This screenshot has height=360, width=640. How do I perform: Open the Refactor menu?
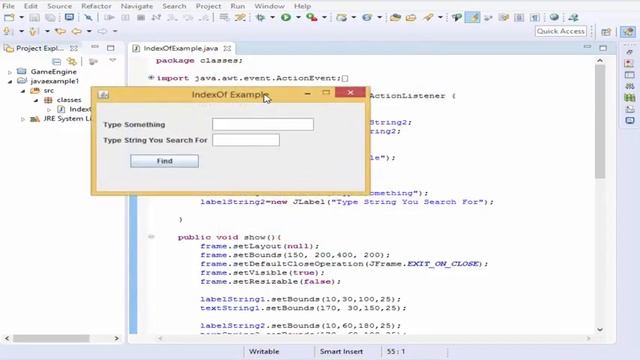click(x=96, y=6)
